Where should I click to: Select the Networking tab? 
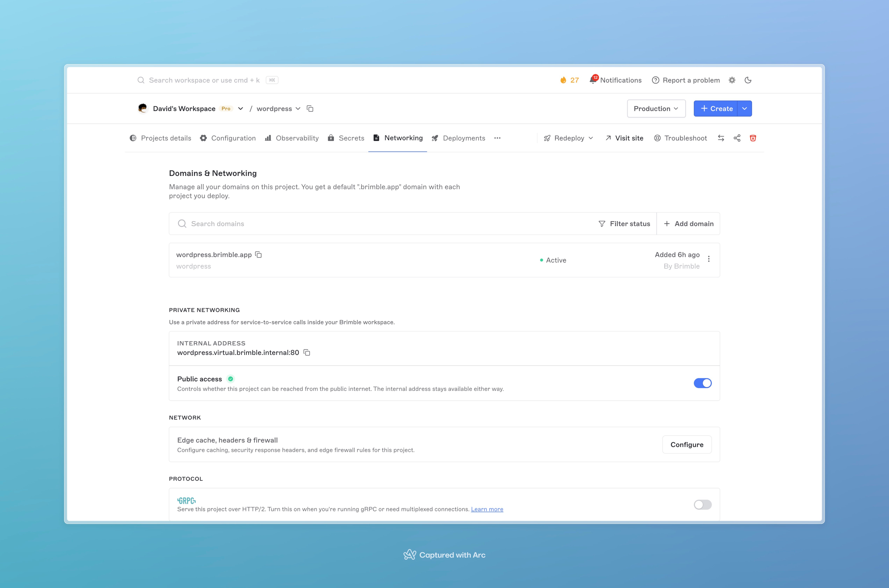(x=398, y=138)
